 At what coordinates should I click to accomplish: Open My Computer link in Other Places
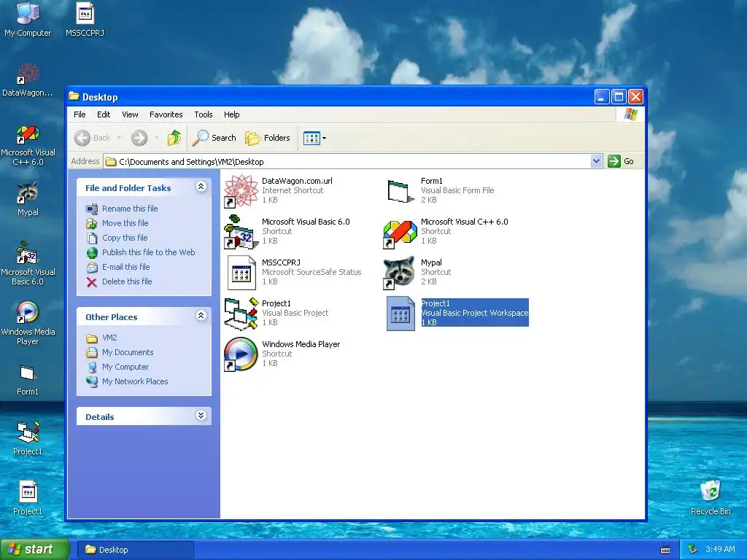tap(125, 367)
